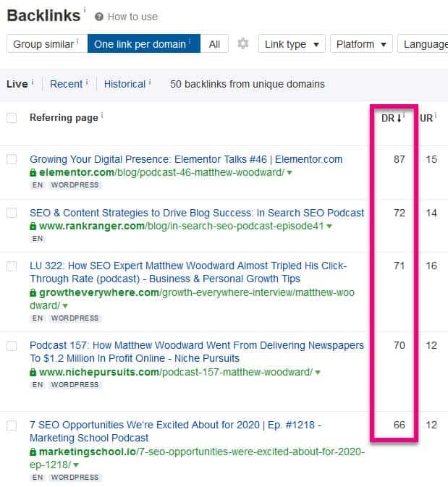Switch to the Recent backlinks tab
The height and width of the screenshot is (487, 448).
click(x=66, y=84)
